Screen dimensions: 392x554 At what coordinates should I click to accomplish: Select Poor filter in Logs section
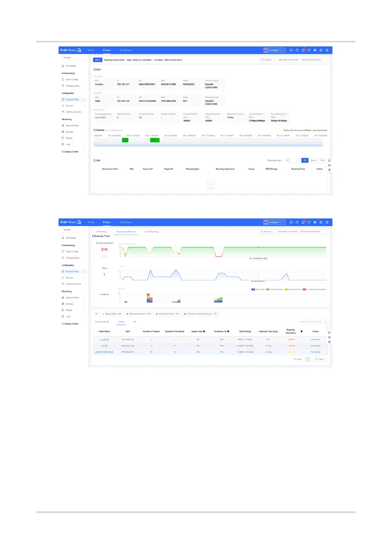click(322, 160)
